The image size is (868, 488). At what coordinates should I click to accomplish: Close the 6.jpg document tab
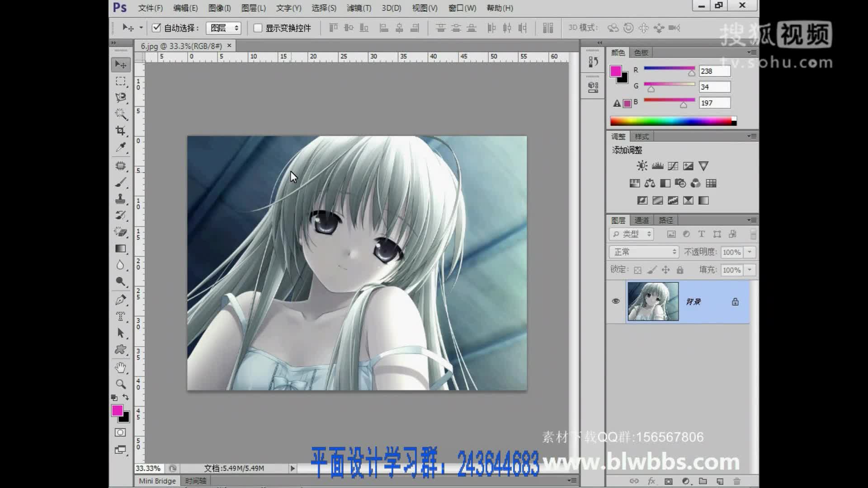pyautogui.click(x=229, y=46)
